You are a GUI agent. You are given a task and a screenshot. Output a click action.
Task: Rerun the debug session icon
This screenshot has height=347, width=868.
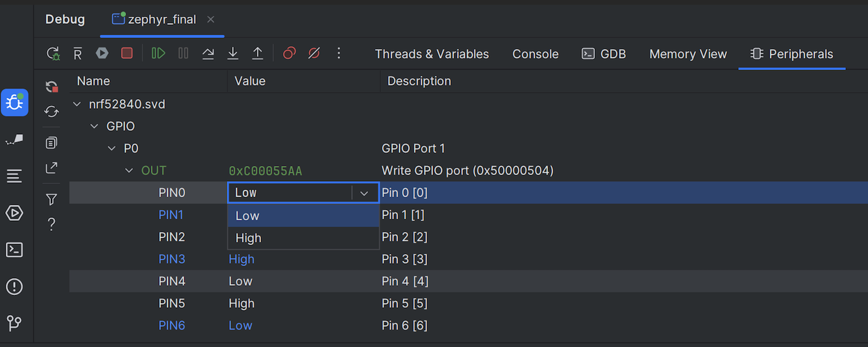[x=53, y=54]
